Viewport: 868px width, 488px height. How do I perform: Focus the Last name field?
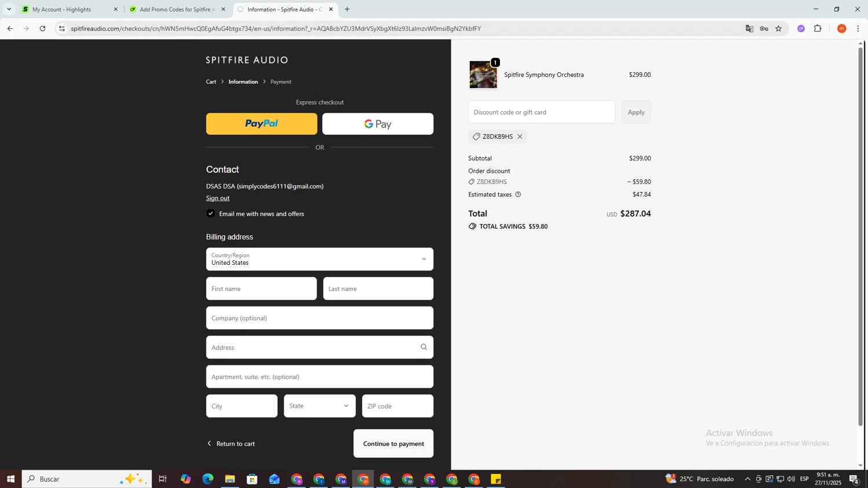click(378, 289)
